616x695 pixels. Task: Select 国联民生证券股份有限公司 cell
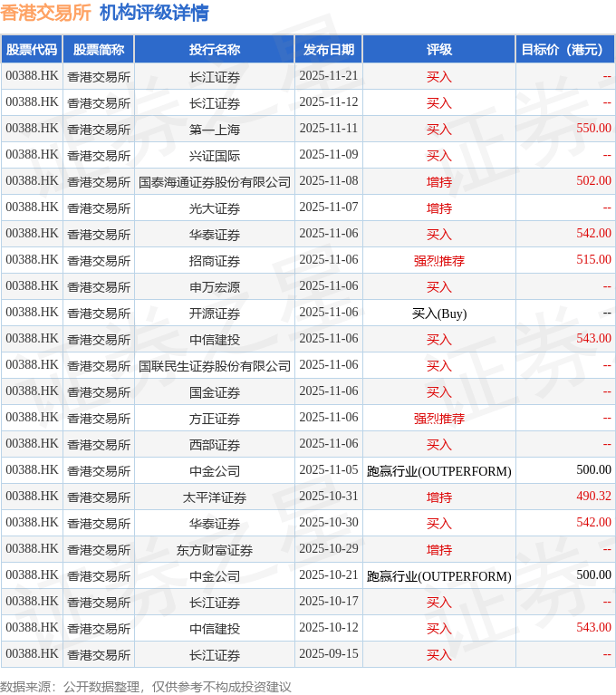coord(215,366)
